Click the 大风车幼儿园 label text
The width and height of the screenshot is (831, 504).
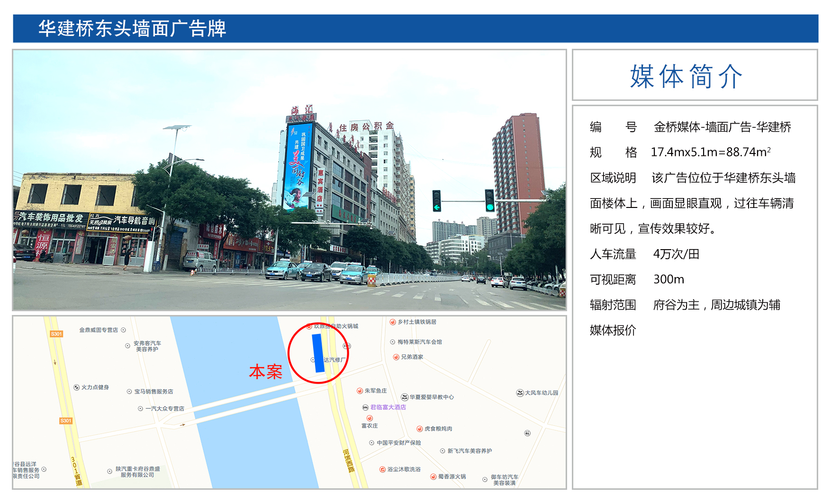click(x=542, y=393)
